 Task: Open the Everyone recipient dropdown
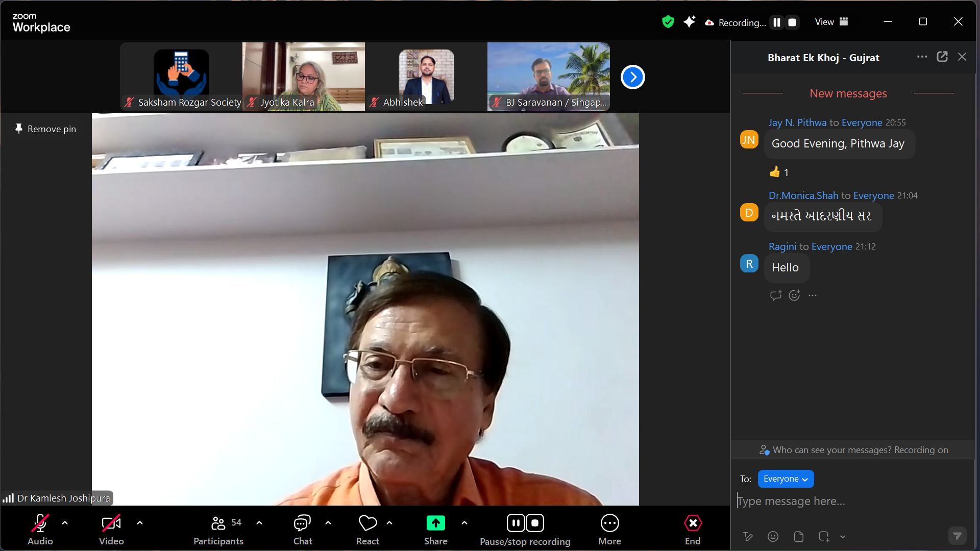point(785,479)
